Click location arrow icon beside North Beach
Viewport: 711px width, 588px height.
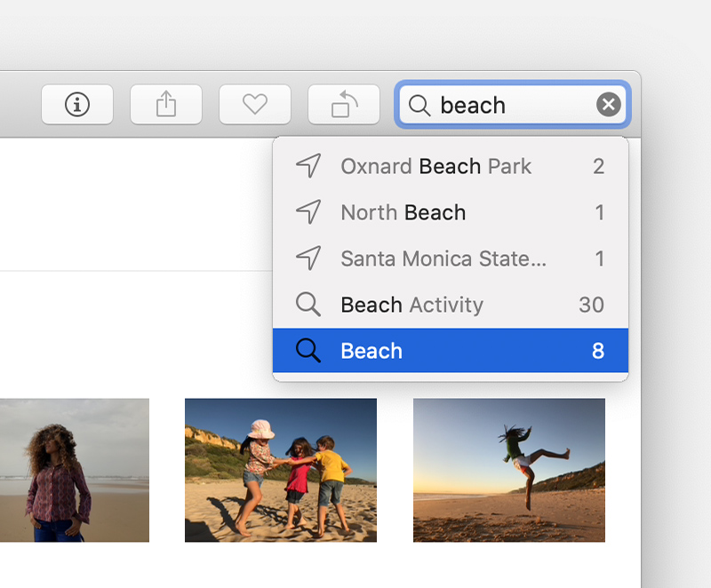pyautogui.click(x=308, y=211)
